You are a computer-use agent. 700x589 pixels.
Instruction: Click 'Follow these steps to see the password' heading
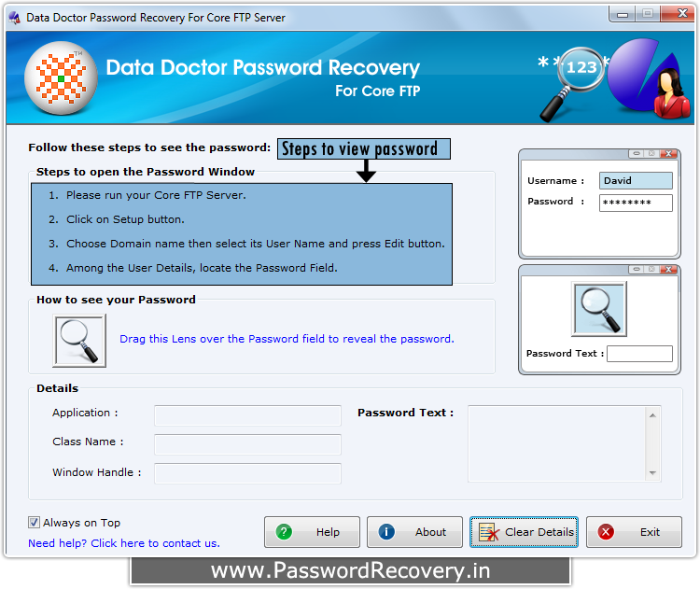pyautogui.click(x=149, y=147)
